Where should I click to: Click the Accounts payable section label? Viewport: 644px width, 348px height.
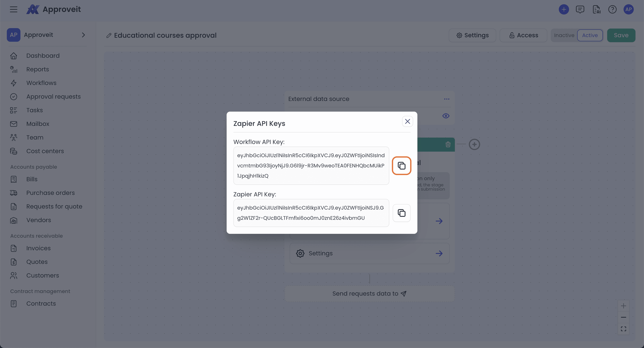click(34, 167)
